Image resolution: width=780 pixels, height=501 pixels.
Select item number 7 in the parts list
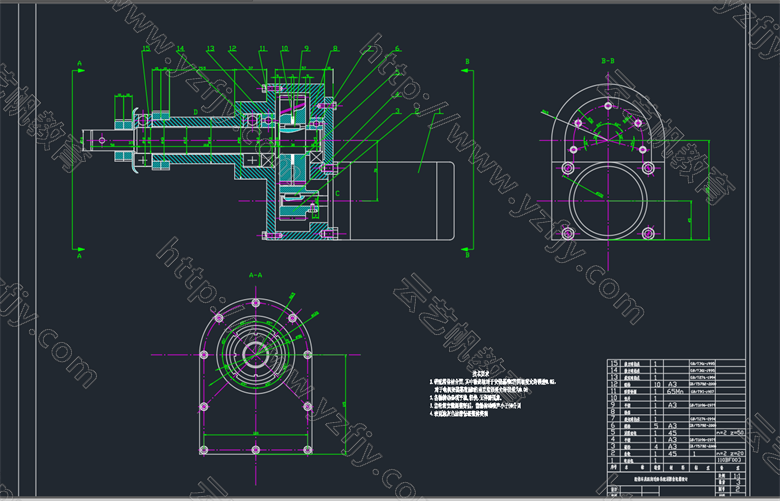(x=613, y=419)
